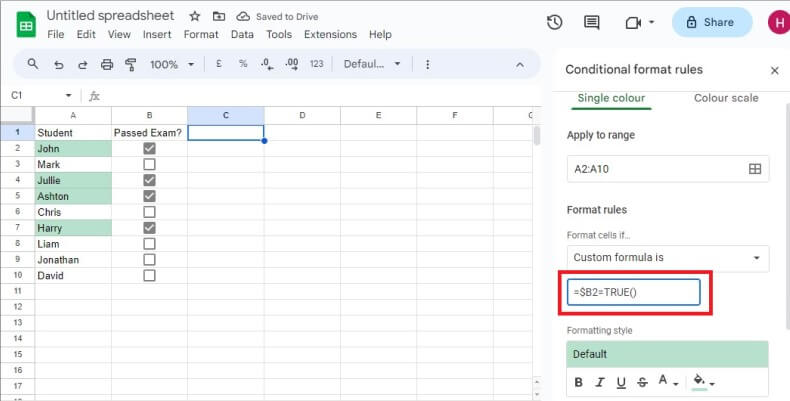Open the Tools menu
This screenshot has height=401, width=790.
pyautogui.click(x=279, y=34)
